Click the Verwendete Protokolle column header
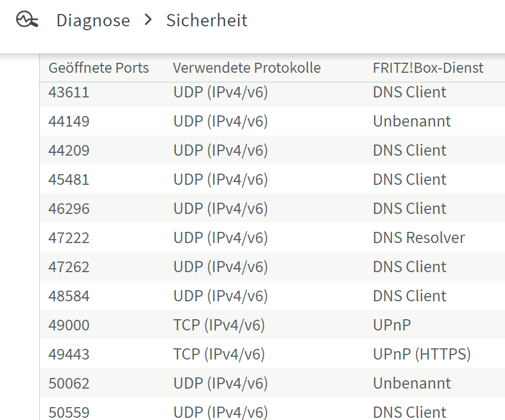The image size is (505, 420). tap(246, 68)
